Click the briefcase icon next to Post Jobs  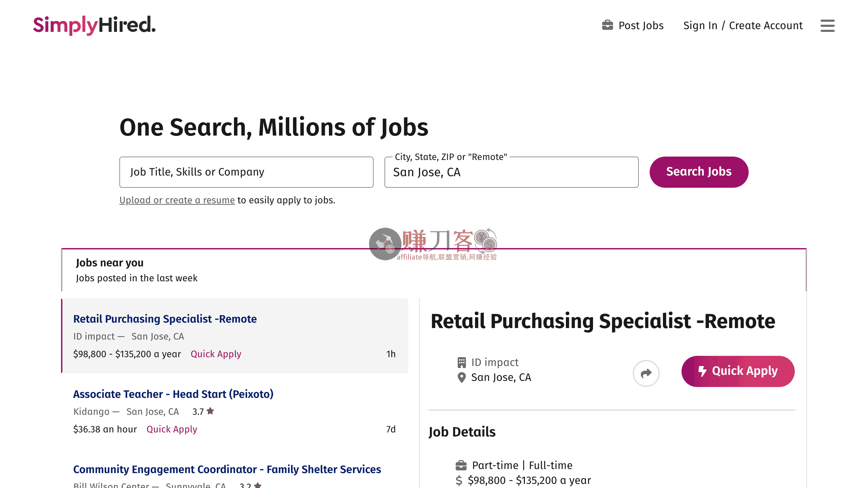607,25
